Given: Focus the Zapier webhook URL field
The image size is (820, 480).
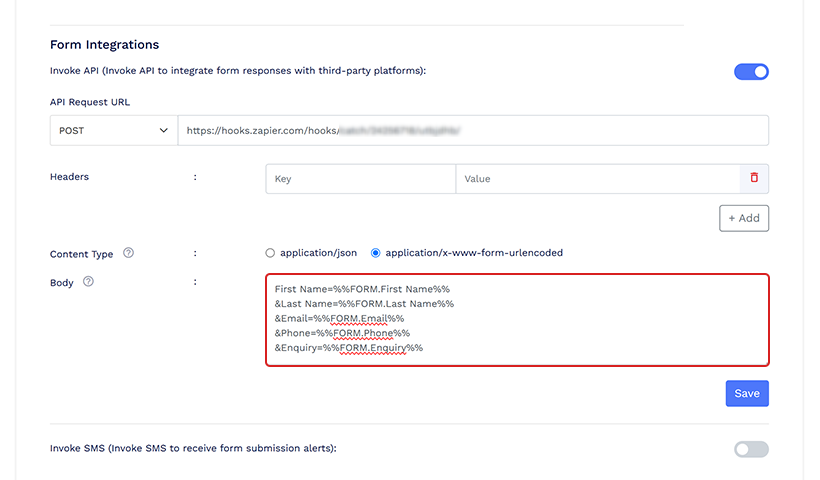Looking at the screenshot, I should (x=472, y=130).
